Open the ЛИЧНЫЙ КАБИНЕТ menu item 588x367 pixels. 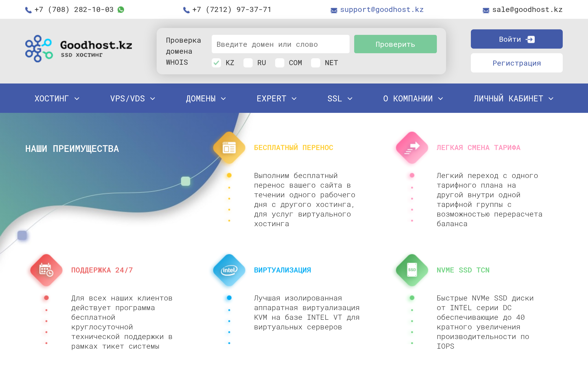click(513, 99)
